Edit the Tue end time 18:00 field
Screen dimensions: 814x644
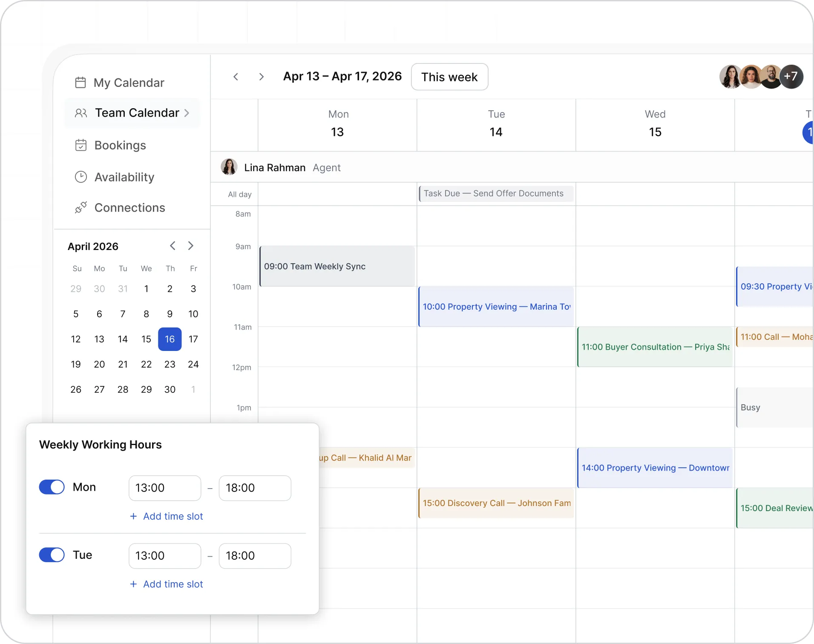coord(255,555)
